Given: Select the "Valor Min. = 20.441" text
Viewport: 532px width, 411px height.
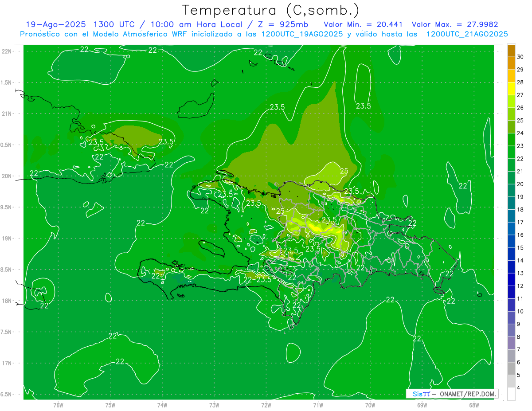Looking at the screenshot, I should (x=363, y=24).
